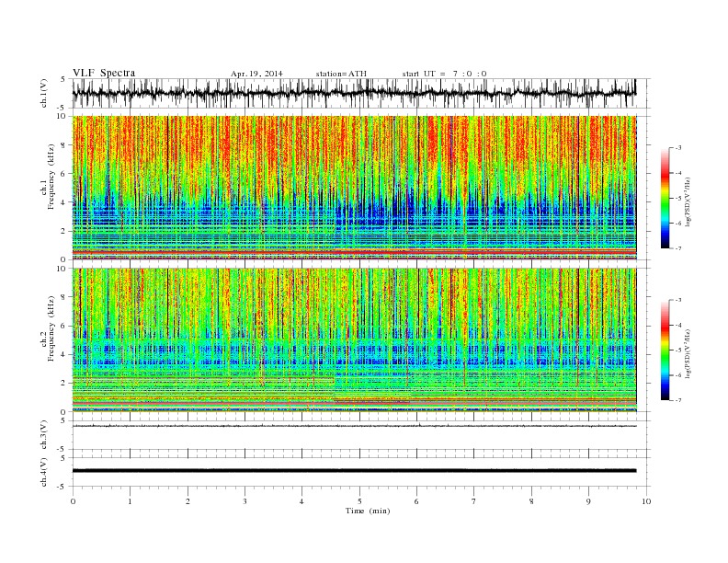Click the ch.2 spectrogram plot
This screenshot has width=728, height=563.
(354, 340)
